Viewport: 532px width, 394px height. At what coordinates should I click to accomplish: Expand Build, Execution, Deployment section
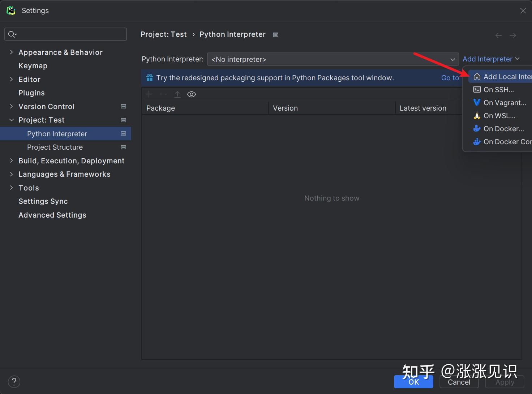(11, 160)
